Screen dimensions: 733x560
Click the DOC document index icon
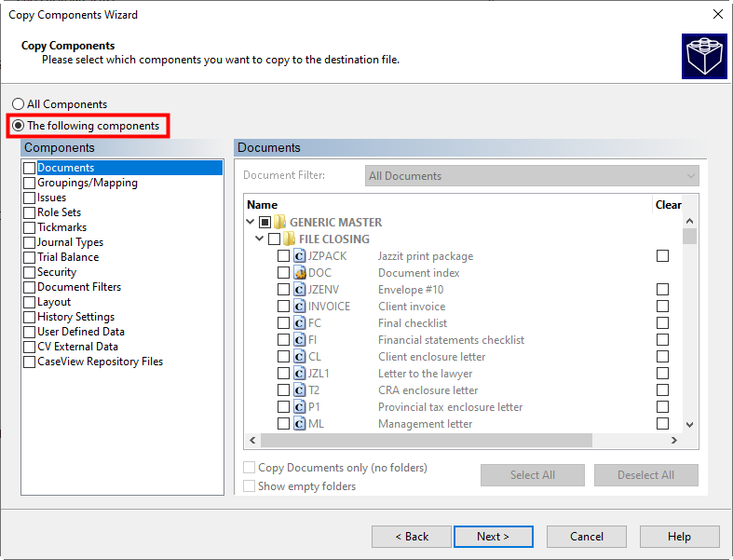300,273
